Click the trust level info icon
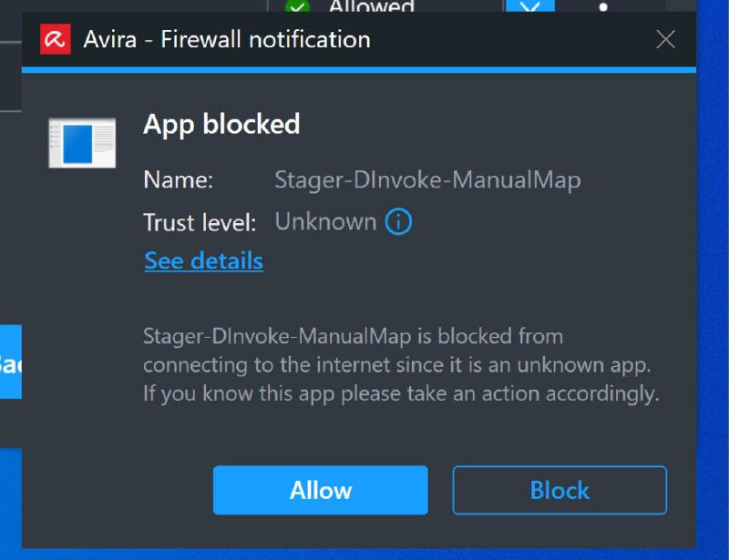 coord(398,221)
